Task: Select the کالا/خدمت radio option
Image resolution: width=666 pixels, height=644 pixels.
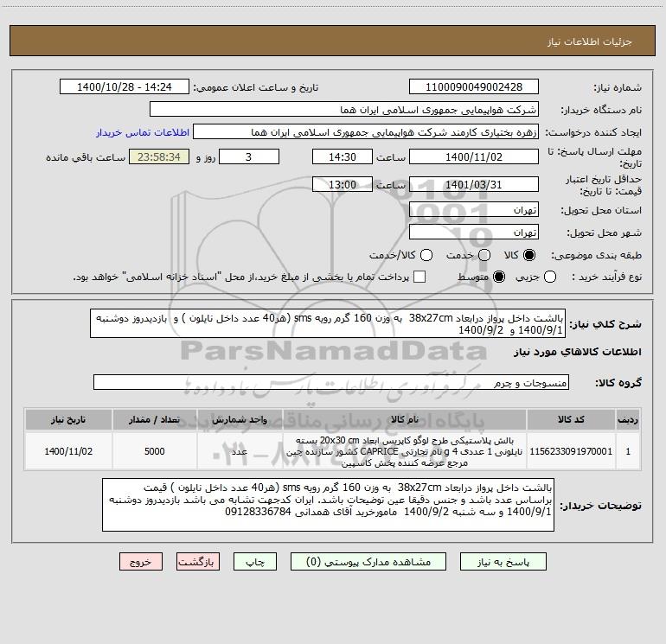Action: click(x=426, y=255)
